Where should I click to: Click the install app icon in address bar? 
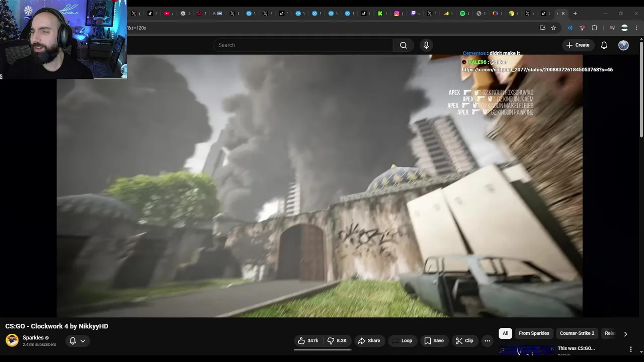[x=542, y=28]
